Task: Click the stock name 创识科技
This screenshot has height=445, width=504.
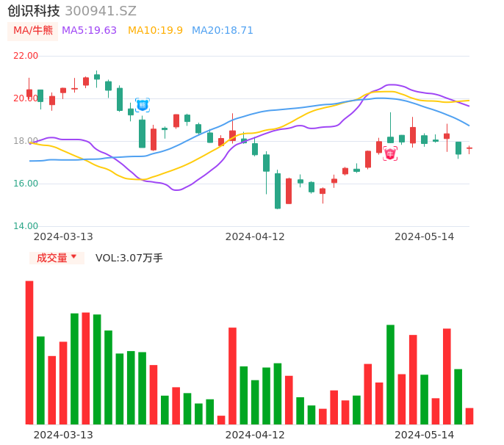Action: (34, 11)
